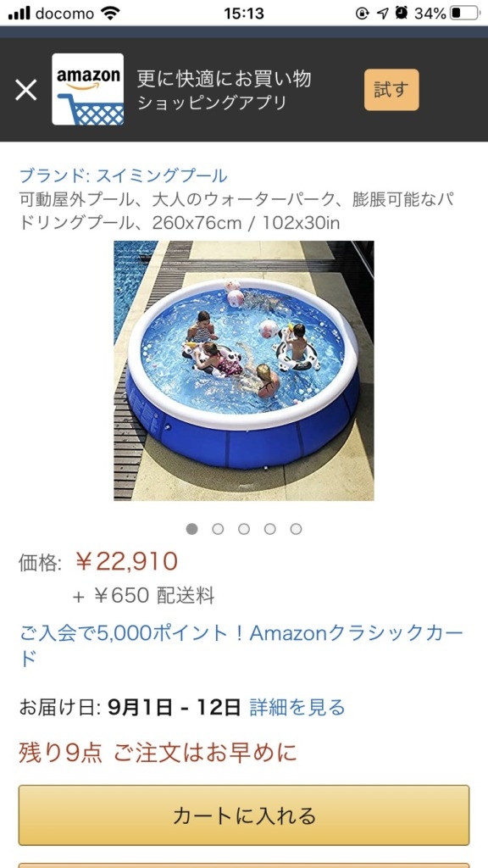
Task: Tap the alarm clock status icon
Action: [401, 14]
